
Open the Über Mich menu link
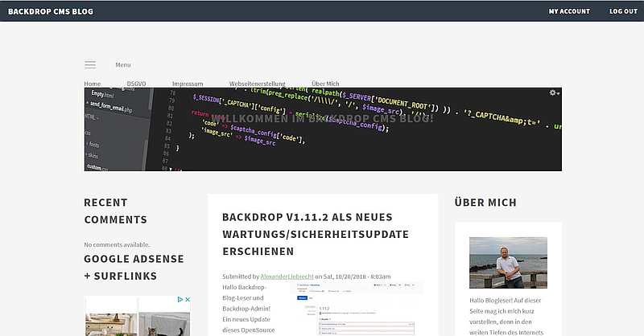[325, 84]
